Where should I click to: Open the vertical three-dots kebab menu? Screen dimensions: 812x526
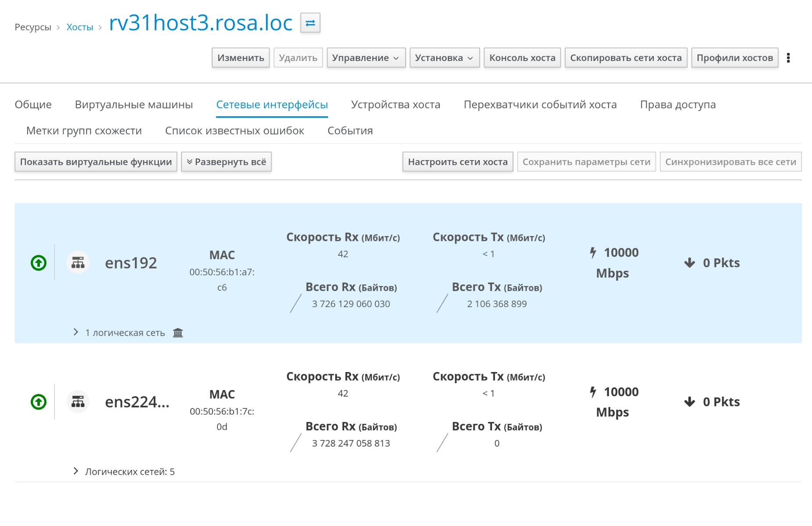click(788, 58)
